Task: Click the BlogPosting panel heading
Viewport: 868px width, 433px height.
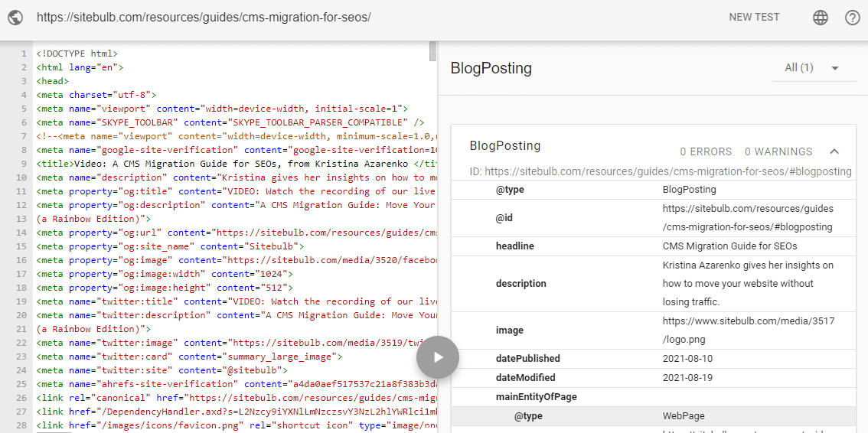Action: pos(491,69)
